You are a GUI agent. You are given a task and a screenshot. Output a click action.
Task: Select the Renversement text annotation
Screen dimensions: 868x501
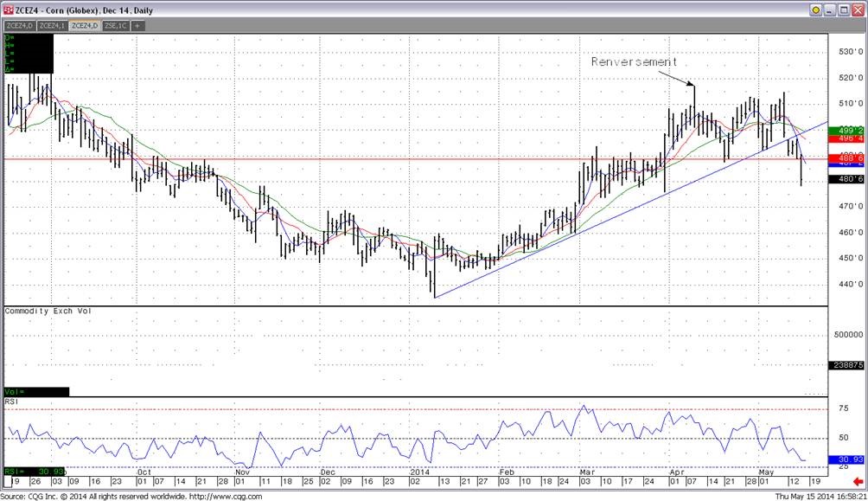tap(634, 62)
